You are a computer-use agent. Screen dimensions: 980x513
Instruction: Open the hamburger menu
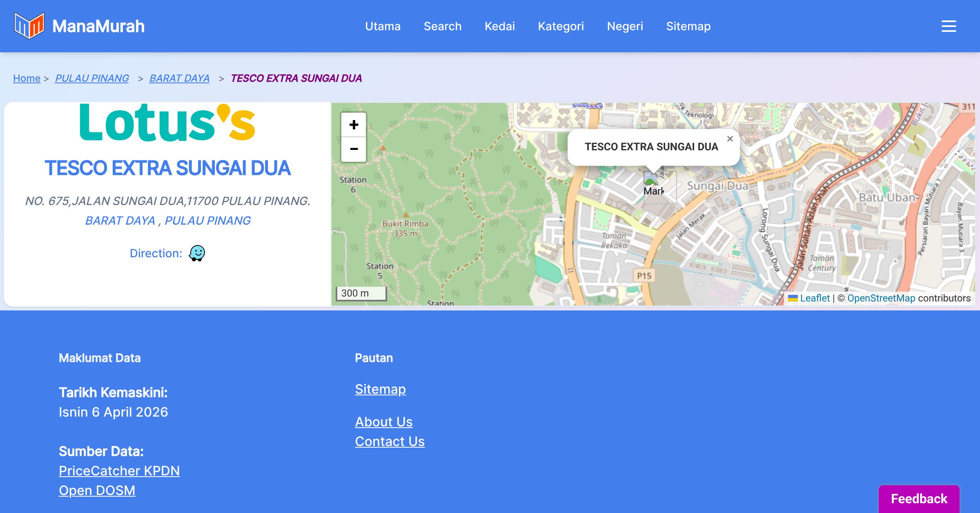[x=949, y=26]
